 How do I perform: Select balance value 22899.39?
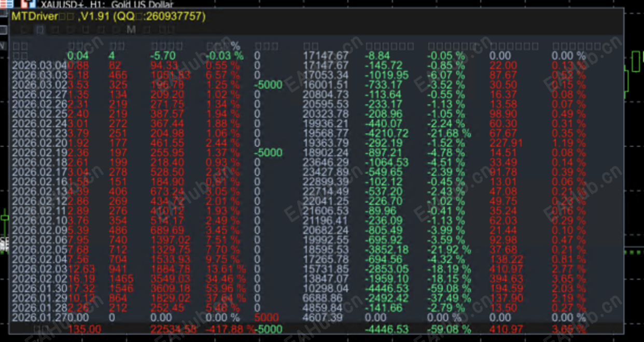coord(326,182)
